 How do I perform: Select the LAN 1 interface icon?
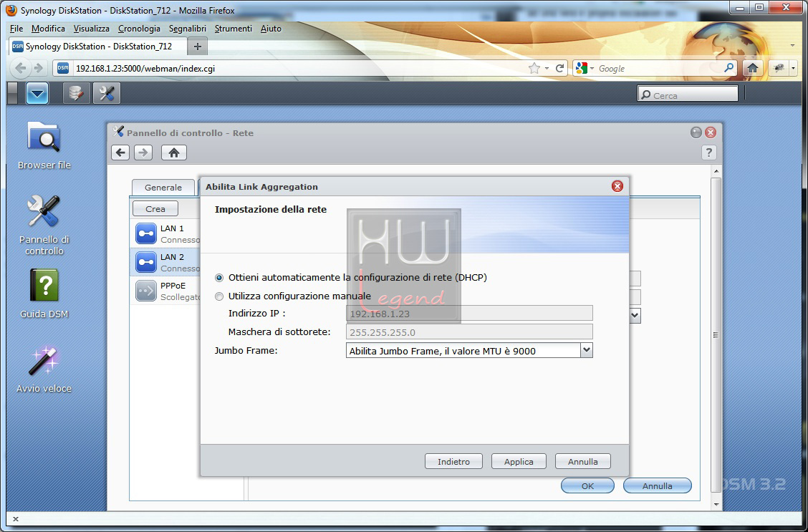(x=146, y=233)
